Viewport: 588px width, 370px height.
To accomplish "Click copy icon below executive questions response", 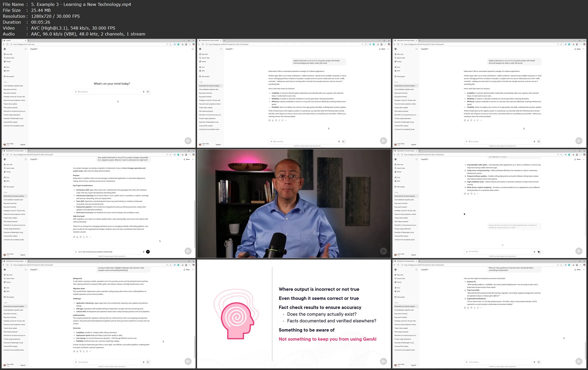I will click(x=465, y=308).
